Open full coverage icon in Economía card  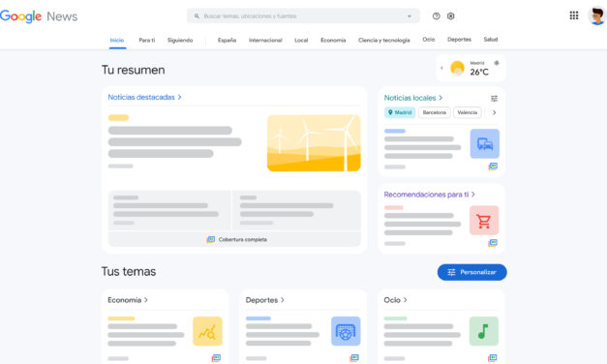click(216, 358)
